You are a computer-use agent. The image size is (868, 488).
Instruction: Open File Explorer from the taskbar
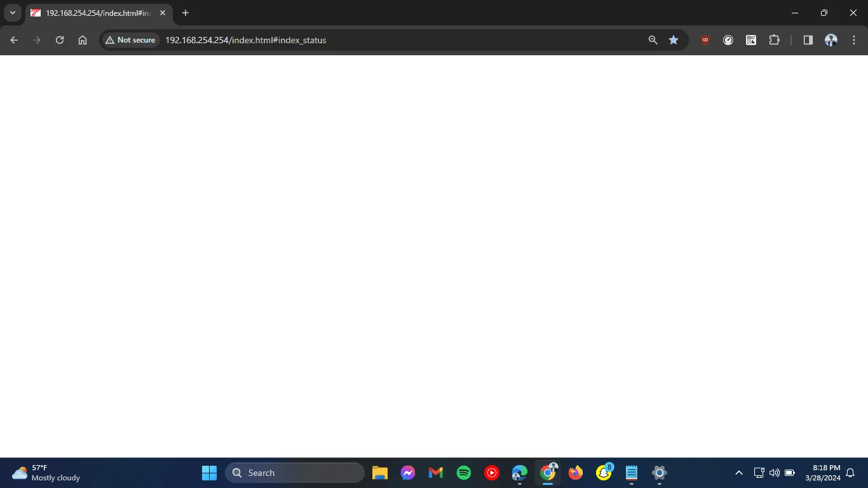pos(380,473)
